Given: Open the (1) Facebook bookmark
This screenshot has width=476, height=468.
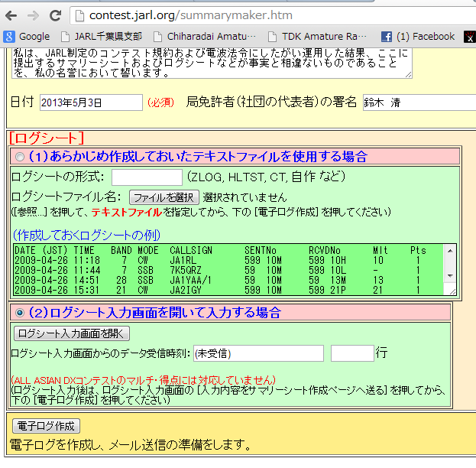Looking at the screenshot, I should (x=418, y=37).
